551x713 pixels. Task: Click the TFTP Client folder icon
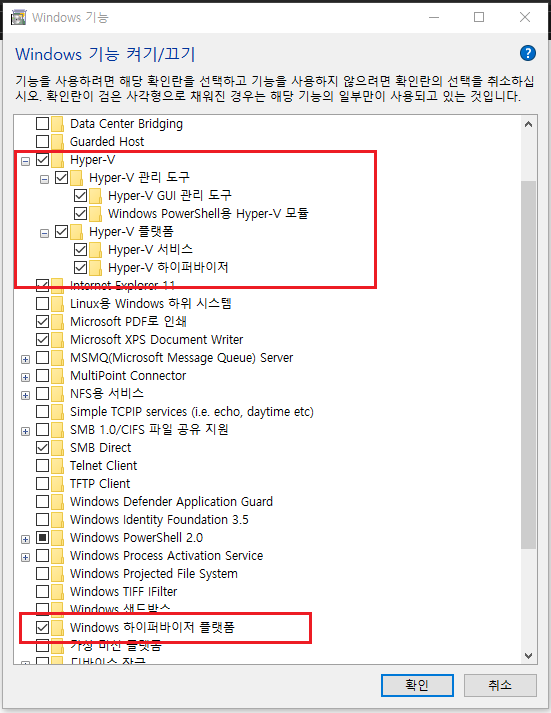[57, 483]
